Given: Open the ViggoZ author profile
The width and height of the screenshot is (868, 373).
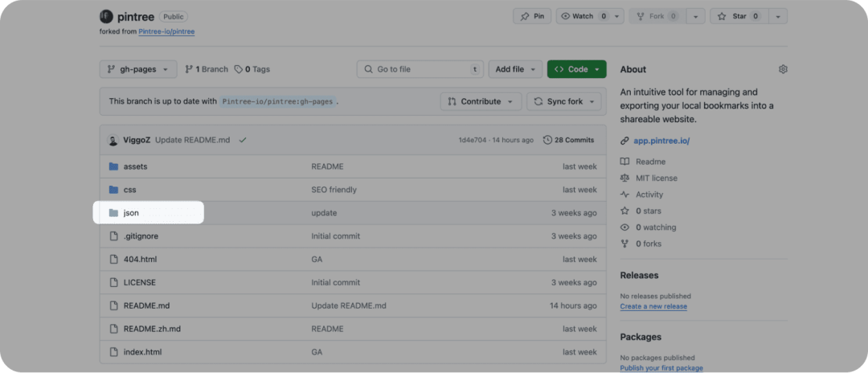Looking at the screenshot, I should tap(137, 140).
